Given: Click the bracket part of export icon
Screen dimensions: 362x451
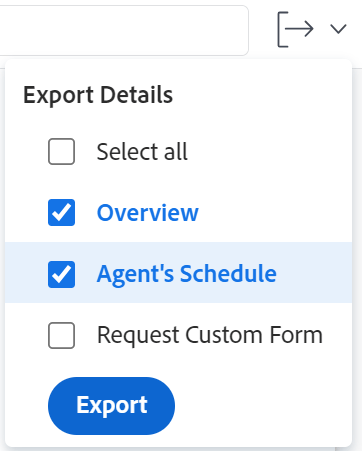Looking at the screenshot, I should click(x=282, y=29).
